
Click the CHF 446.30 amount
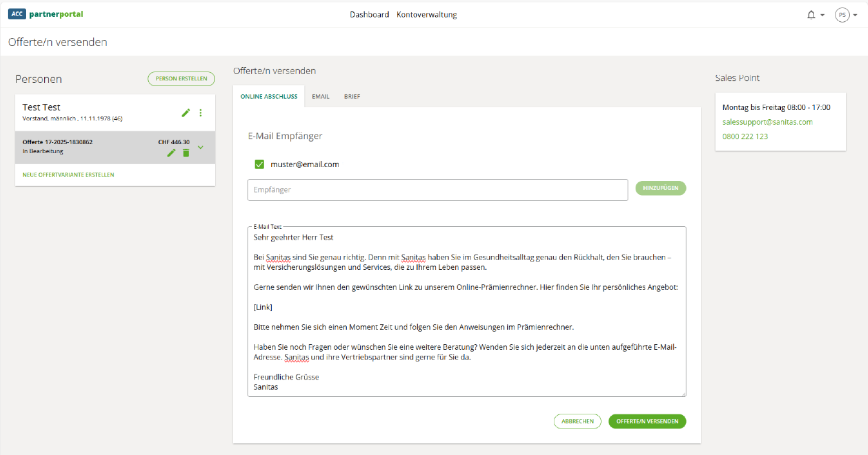coord(174,142)
